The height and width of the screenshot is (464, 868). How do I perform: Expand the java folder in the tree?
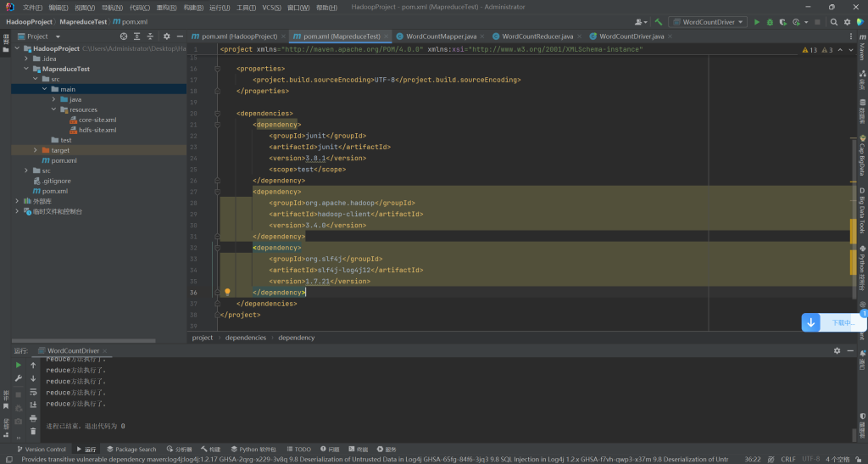coord(53,99)
